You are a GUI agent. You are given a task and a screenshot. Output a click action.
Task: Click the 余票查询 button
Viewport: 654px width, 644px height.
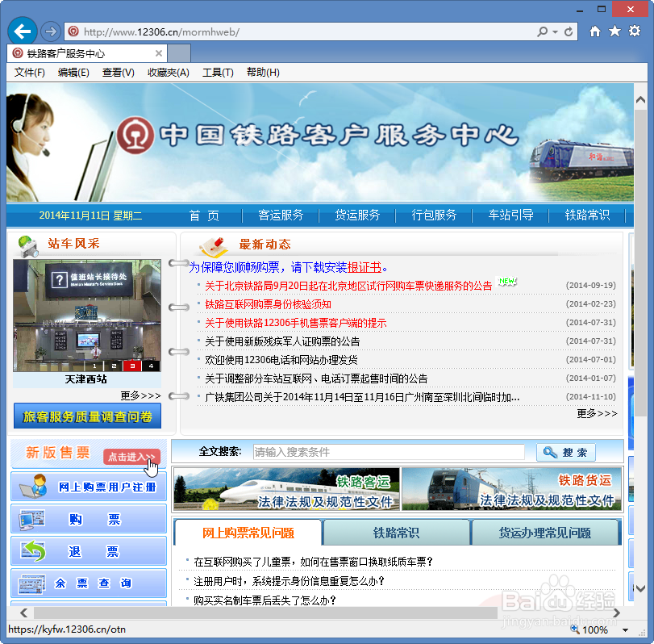[89, 583]
